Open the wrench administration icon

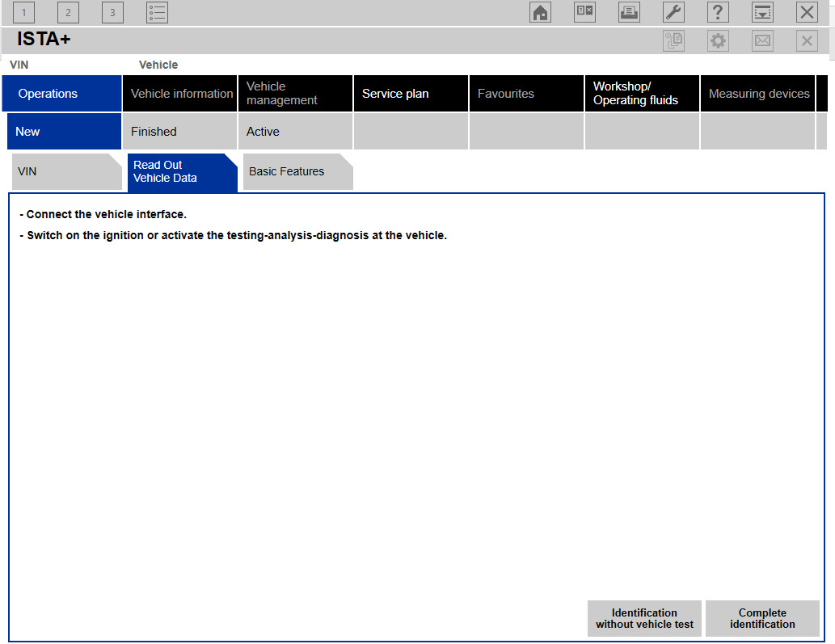coord(673,12)
